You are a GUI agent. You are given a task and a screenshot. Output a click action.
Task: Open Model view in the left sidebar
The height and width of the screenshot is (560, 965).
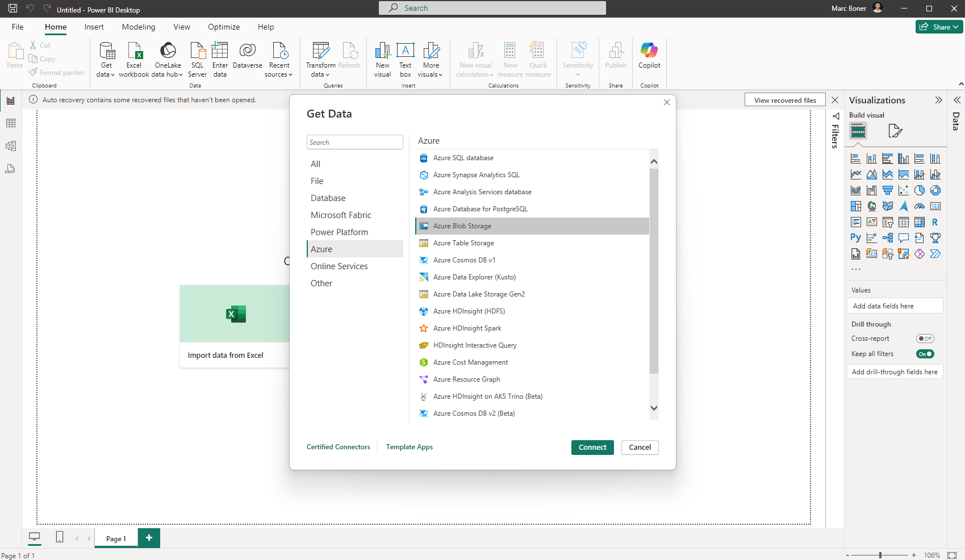pyautogui.click(x=10, y=146)
